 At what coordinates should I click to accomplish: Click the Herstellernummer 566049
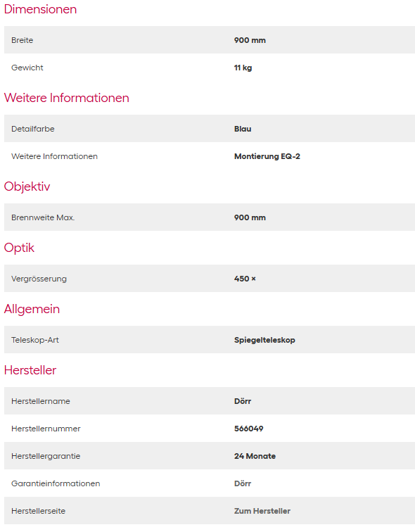click(248, 429)
